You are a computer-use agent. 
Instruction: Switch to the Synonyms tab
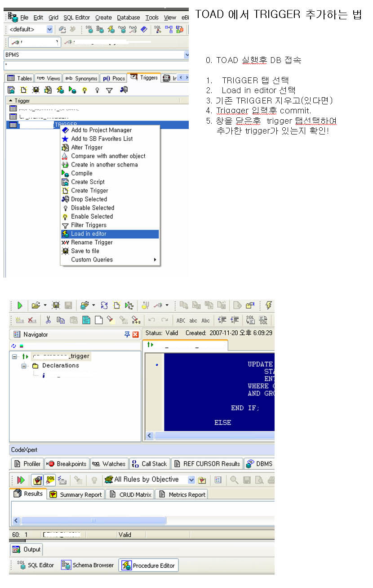tap(81, 78)
